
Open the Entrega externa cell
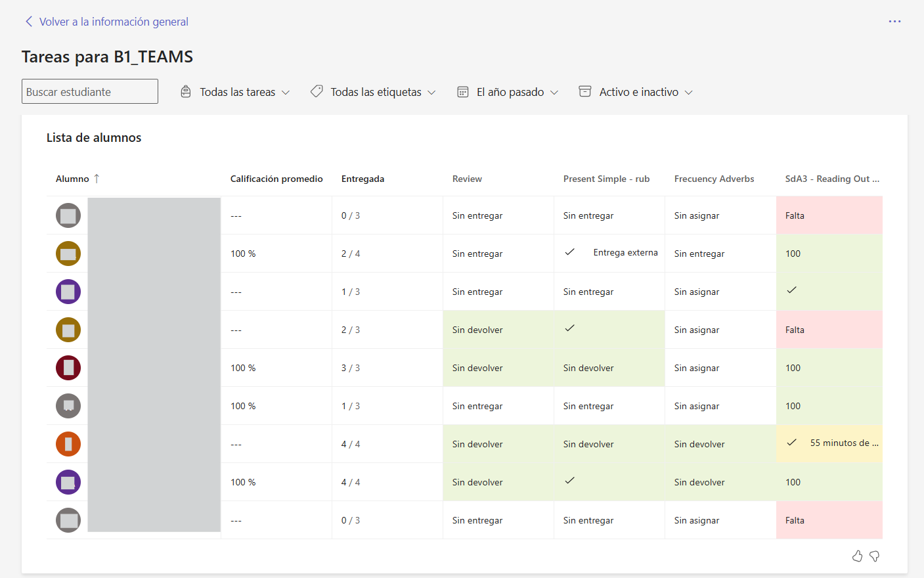pyautogui.click(x=609, y=253)
